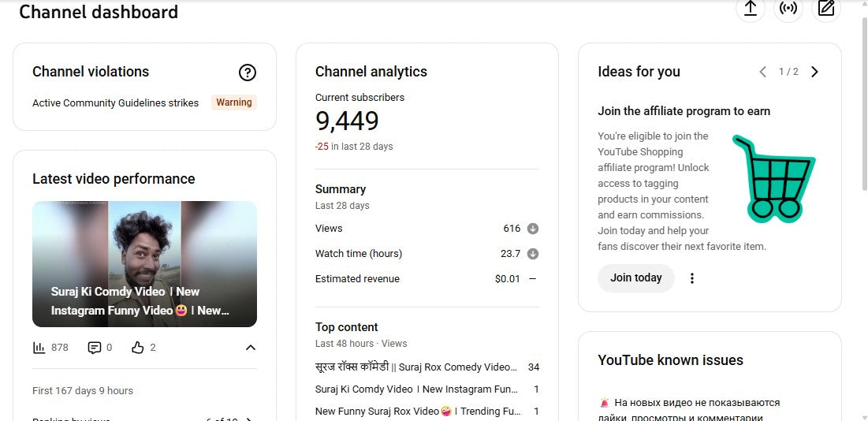Click the Join today button

[x=636, y=278]
